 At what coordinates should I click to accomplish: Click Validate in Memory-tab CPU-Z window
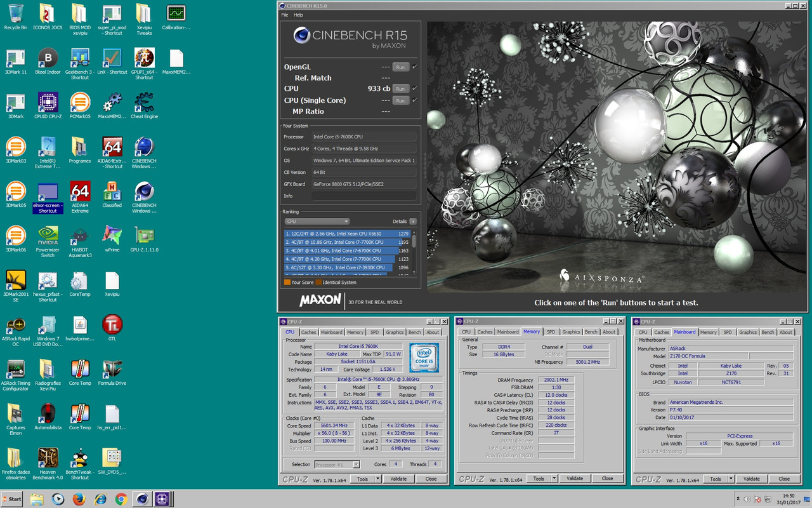(575, 479)
